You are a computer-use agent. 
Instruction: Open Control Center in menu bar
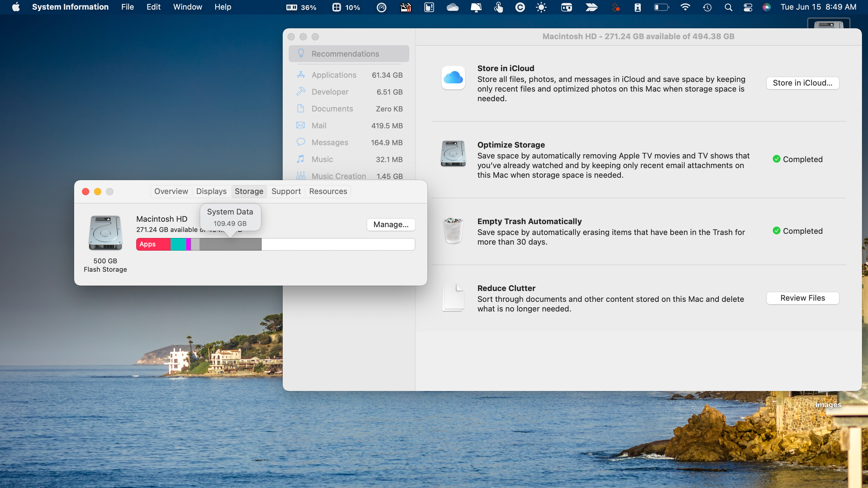[x=748, y=7]
